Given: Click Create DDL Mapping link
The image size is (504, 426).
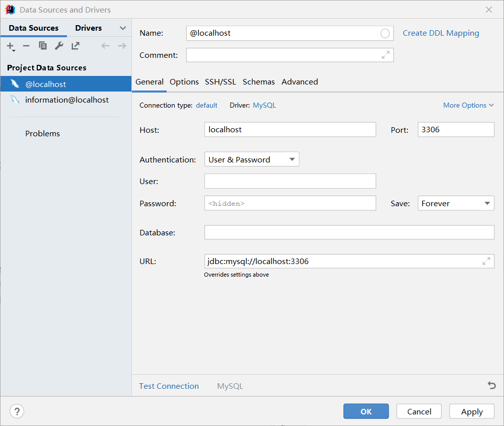Looking at the screenshot, I should click(441, 33).
